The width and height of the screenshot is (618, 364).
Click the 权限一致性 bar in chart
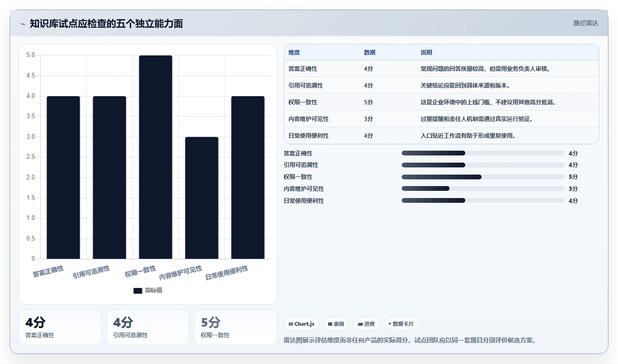click(156, 157)
